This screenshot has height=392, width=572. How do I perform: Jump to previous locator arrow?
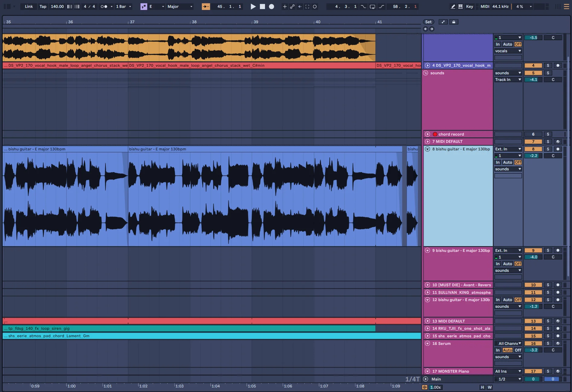(425, 29)
